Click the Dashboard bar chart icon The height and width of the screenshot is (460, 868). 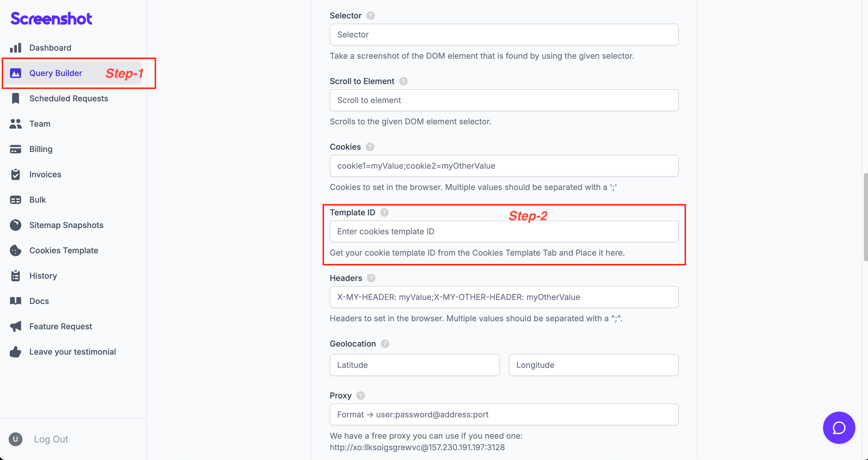tap(16, 48)
